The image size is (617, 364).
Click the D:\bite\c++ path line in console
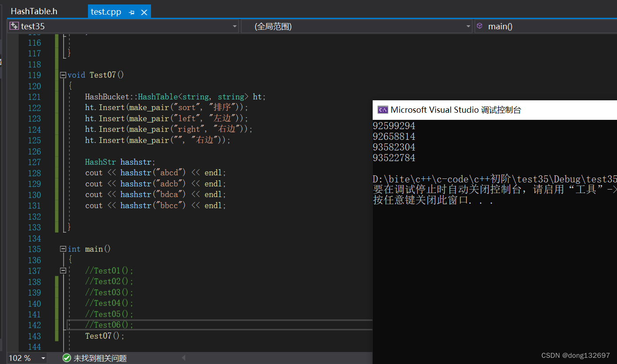[x=495, y=179]
